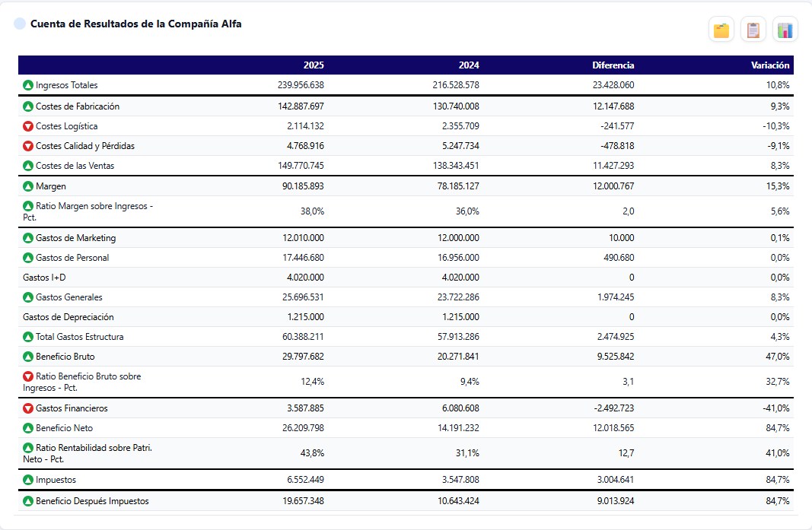Click the value 239.956.638
The height and width of the screenshot is (530, 812).
tap(301, 85)
